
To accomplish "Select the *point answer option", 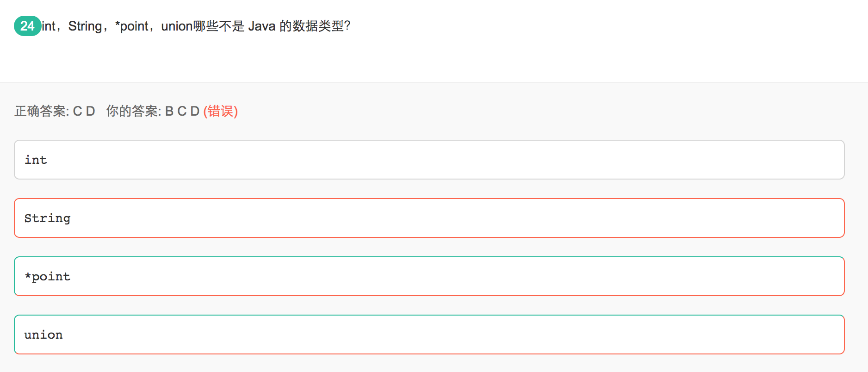I will [x=429, y=276].
